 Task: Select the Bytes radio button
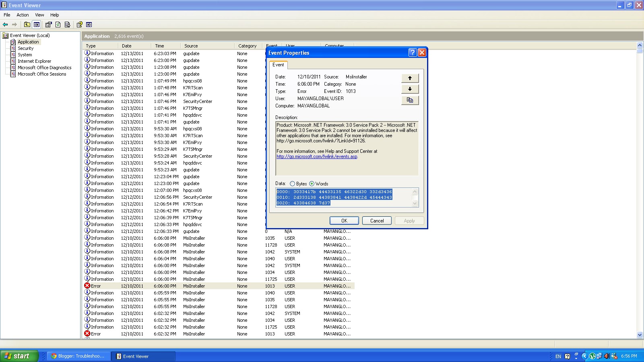293,184
